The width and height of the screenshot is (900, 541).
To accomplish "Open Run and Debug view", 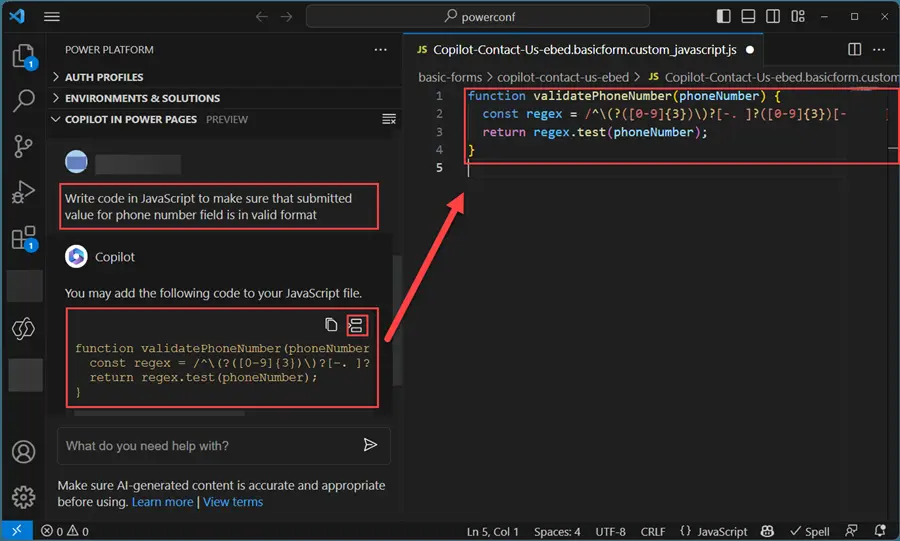I will click(23, 193).
